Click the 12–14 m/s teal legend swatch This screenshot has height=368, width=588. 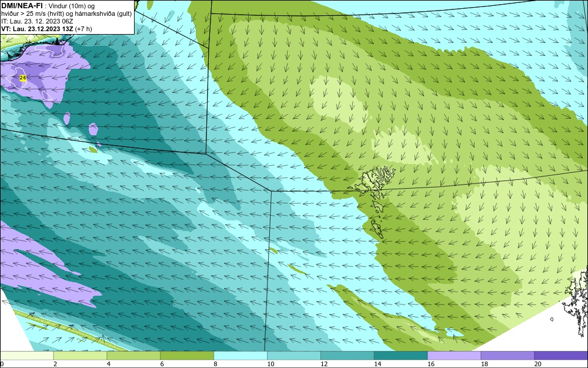click(348, 356)
